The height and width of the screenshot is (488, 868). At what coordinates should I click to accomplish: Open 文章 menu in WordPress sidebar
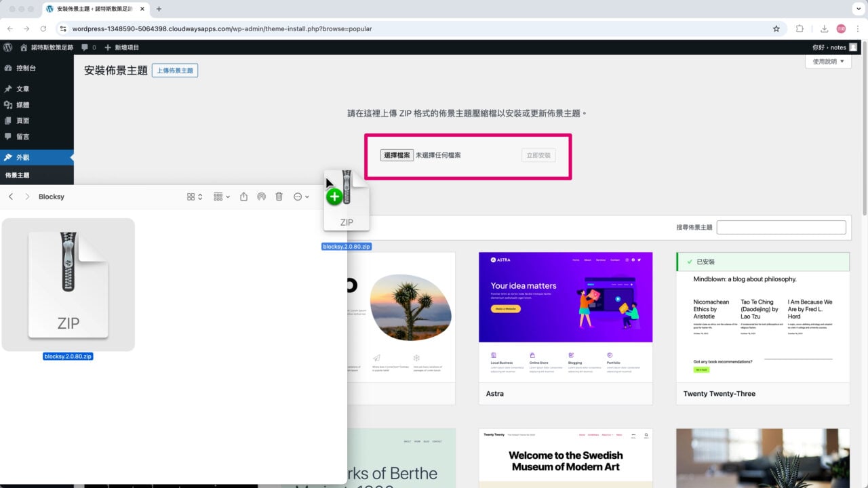pyautogui.click(x=23, y=89)
